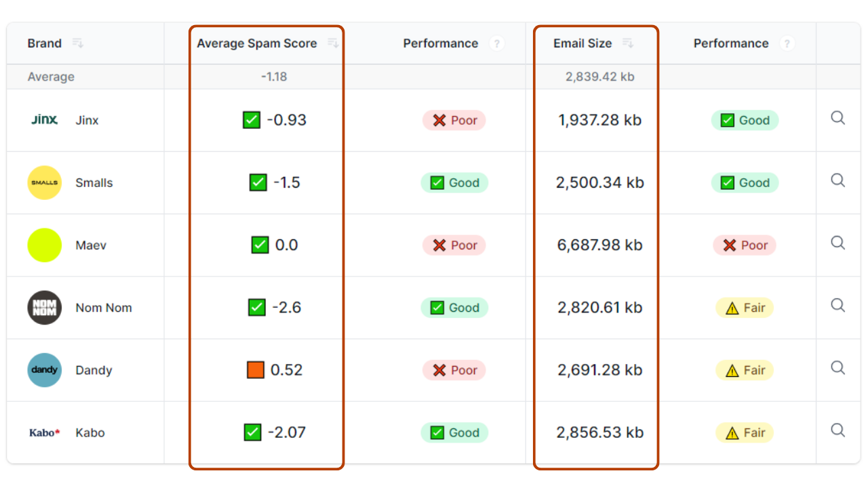Click green check icon beside 0.0
The height and width of the screenshot is (488, 868).
point(260,245)
